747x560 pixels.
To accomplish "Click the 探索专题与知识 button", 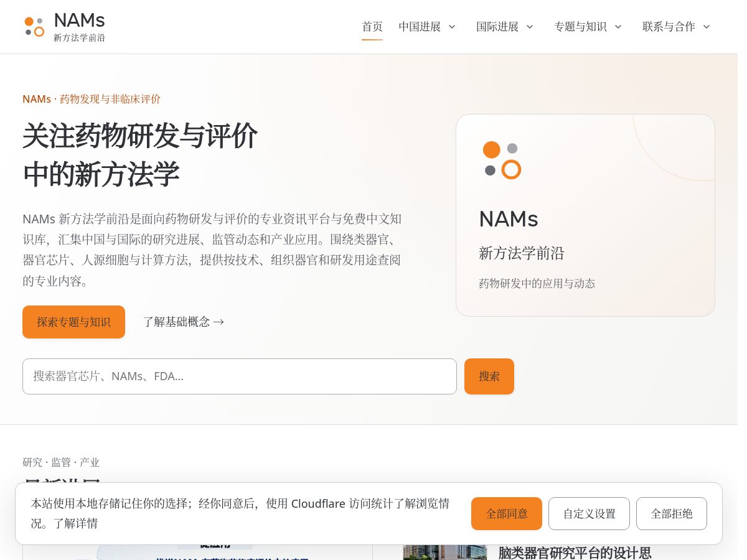I will (73, 322).
